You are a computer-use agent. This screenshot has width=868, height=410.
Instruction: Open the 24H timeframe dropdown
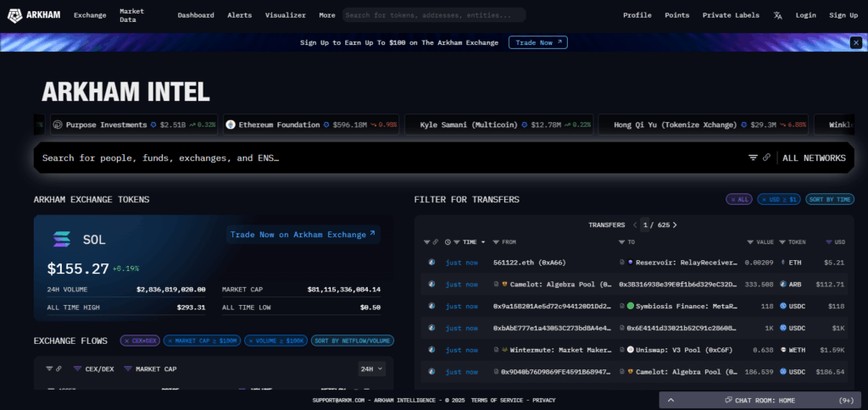tap(371, 368)
